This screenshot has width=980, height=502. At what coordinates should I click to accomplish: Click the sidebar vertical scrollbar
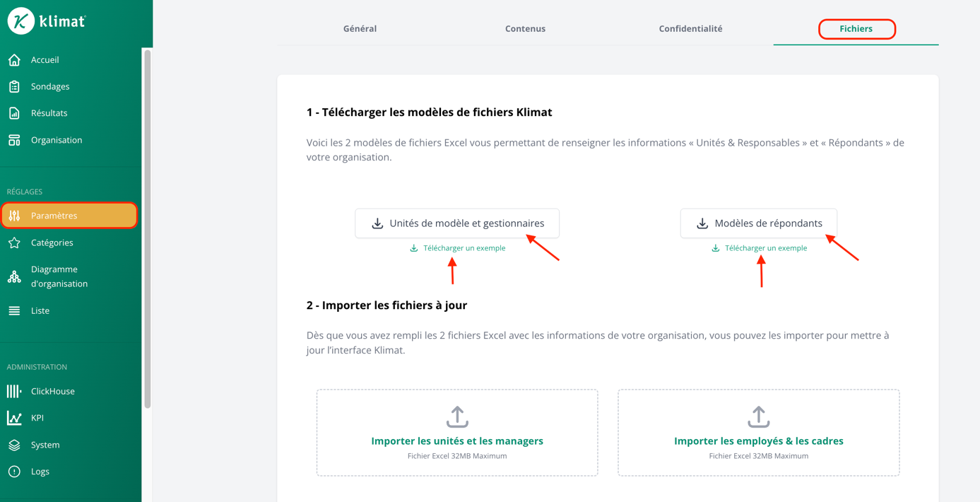point(148,229)
